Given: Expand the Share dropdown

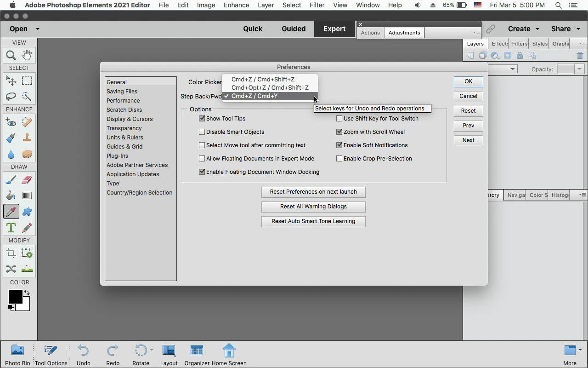Looking at the screenshot, I should click(577, 29).
